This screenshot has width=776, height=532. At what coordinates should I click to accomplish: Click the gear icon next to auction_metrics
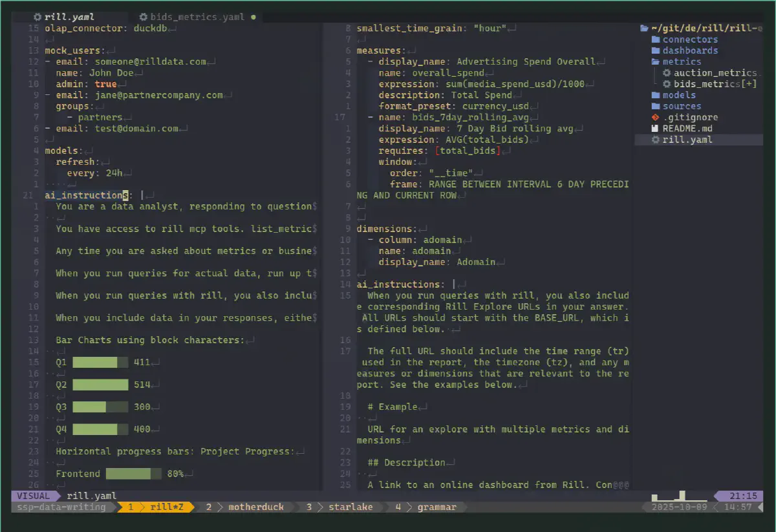coord(667,73)
